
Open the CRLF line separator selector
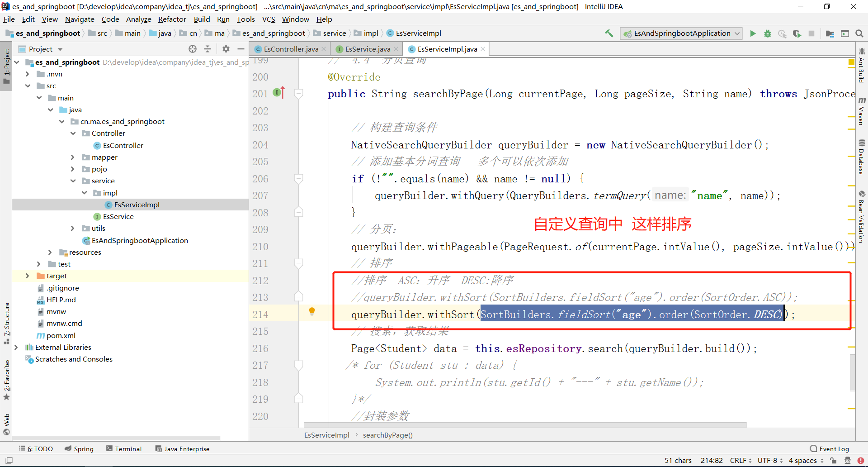click(741, 461)
